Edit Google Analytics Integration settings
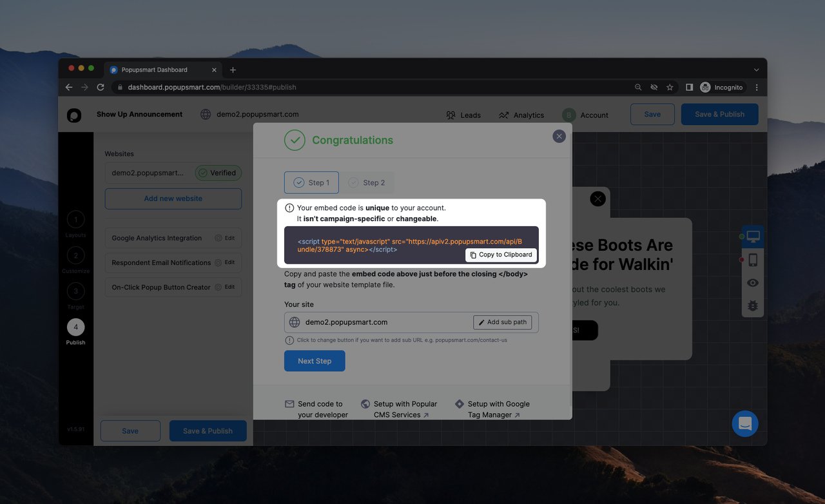Screen dimensions: 825x504 pos(225,238)
